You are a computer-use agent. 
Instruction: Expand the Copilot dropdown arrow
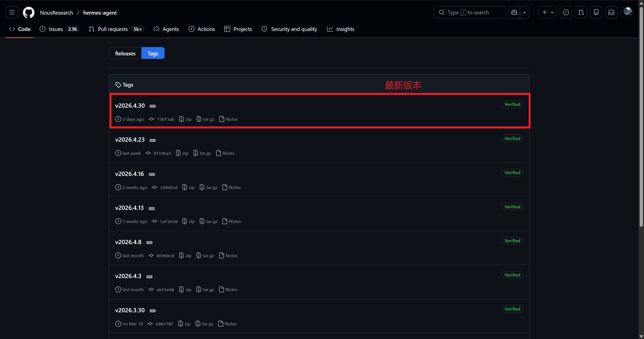point(525,12)
